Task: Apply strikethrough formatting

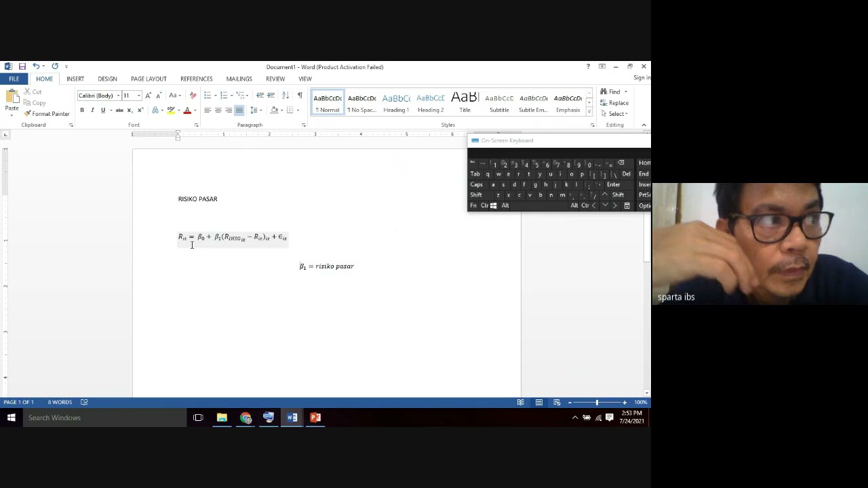Action: [119, 110]
